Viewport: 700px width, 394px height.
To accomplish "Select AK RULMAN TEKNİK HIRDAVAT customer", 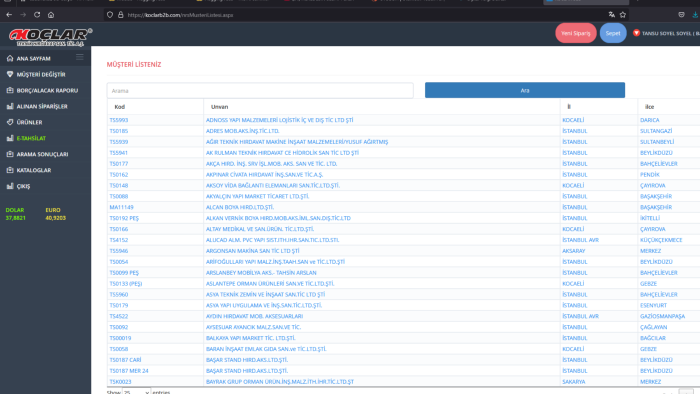I will [x=282, y=153].
